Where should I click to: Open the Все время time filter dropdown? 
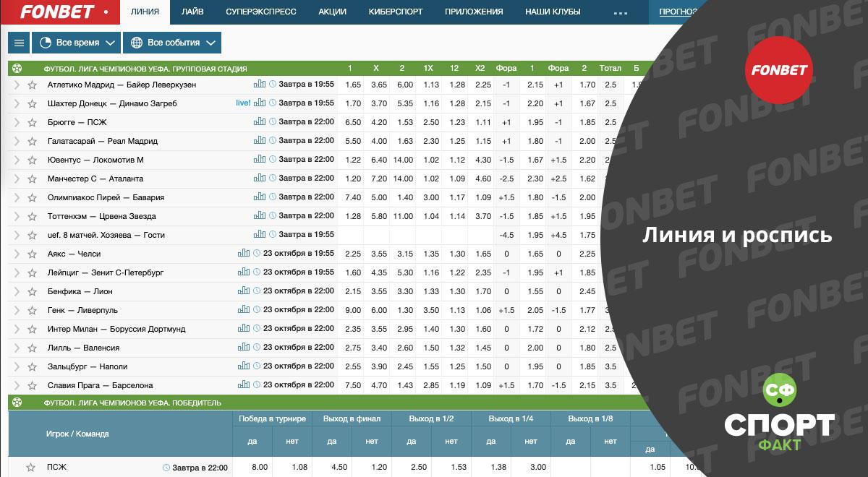[x=77, y=43]
